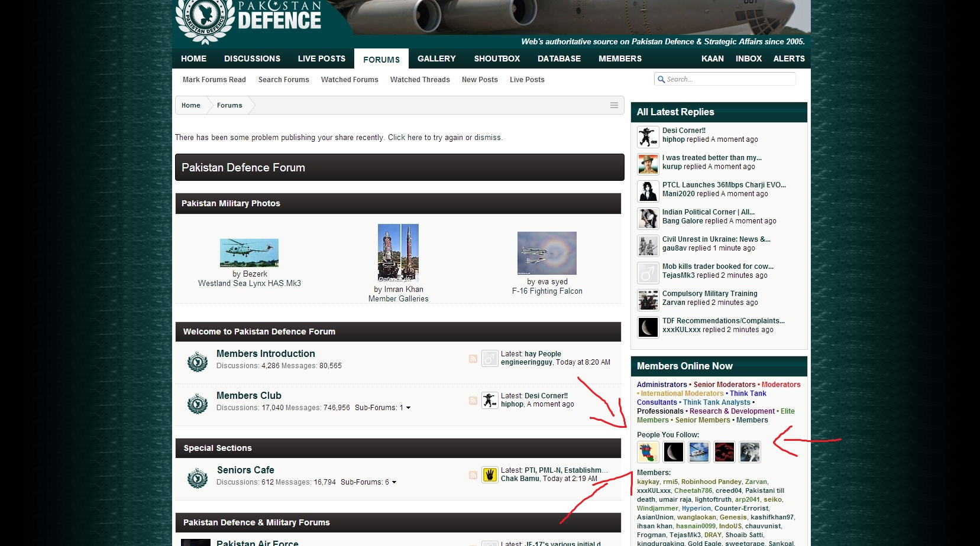Open LIVE POSTS tab
The width and height of the screenshot is (980, 546).
[x=322, y=58]
